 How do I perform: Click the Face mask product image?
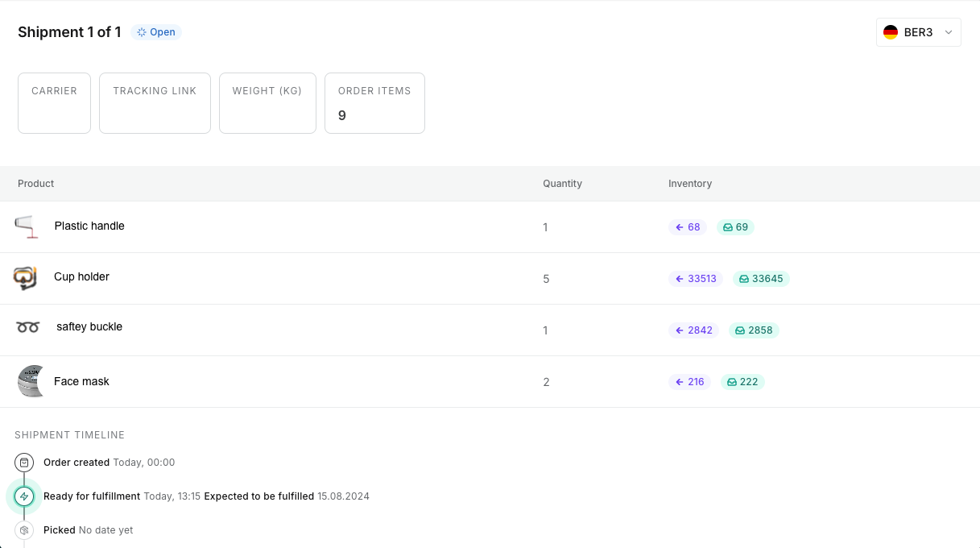tap(30, 381)
